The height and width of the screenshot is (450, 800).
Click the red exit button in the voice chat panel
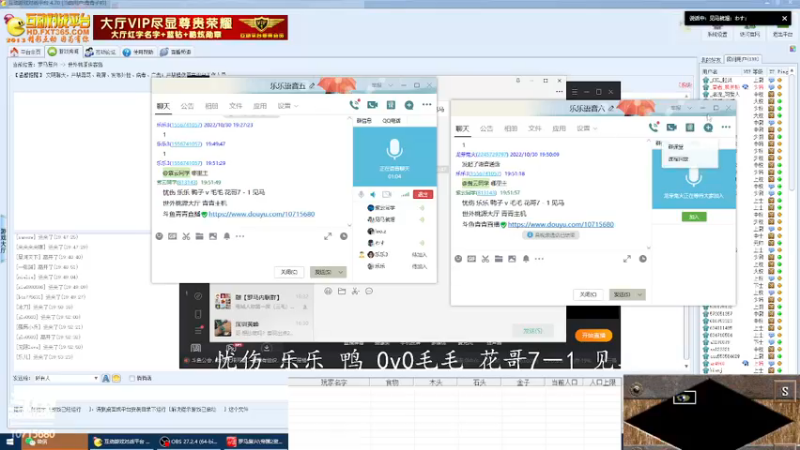click(423, 194)
